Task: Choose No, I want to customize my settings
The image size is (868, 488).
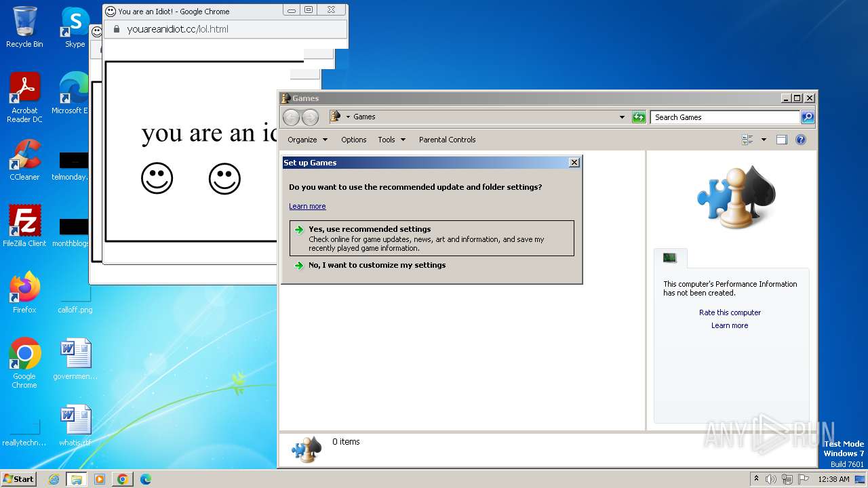Action: pyautogui.click(x=431, y=265)
